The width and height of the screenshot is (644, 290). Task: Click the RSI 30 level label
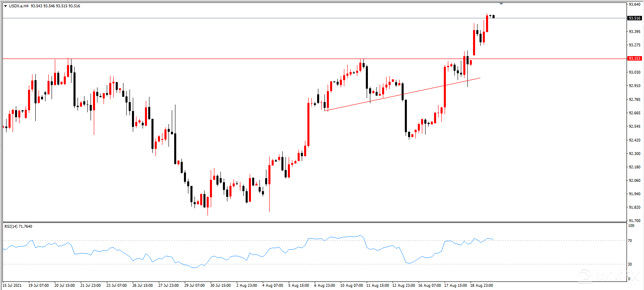pos(630,264)
